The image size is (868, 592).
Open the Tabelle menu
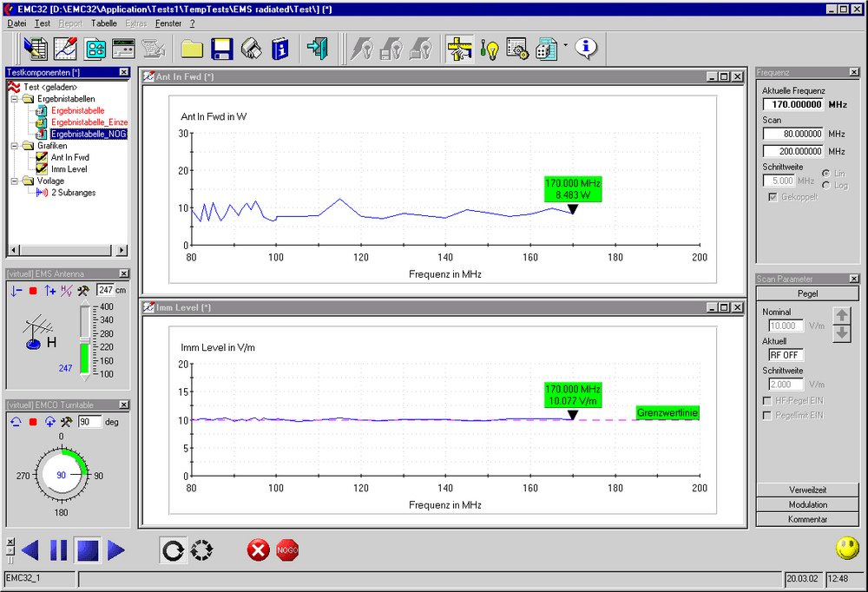pyautogui.click(x=103, y=23)
